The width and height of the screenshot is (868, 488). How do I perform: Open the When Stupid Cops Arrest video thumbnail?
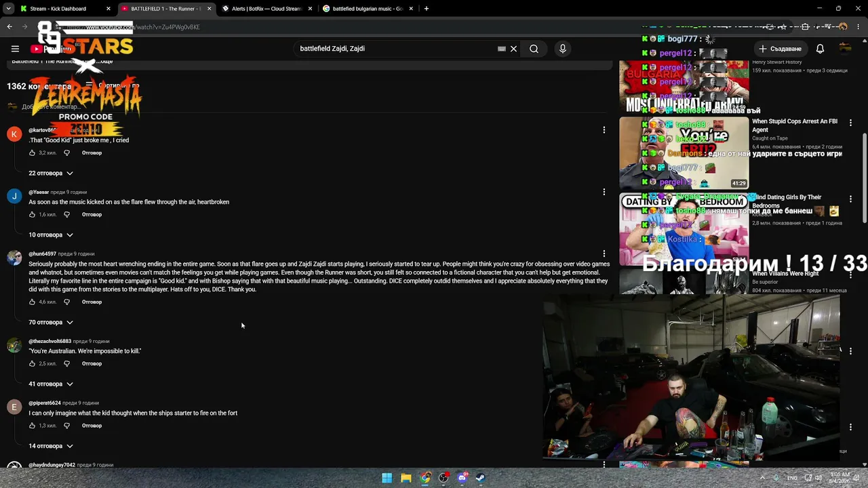click(x=684, y=153)
